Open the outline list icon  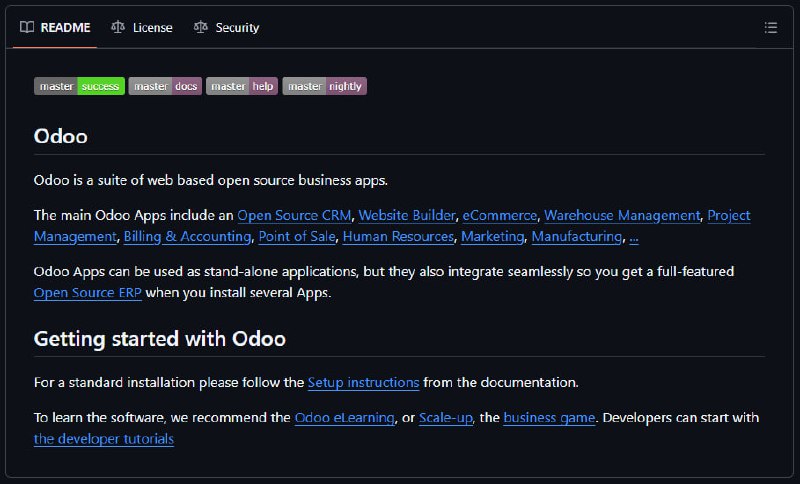point(770,28)
